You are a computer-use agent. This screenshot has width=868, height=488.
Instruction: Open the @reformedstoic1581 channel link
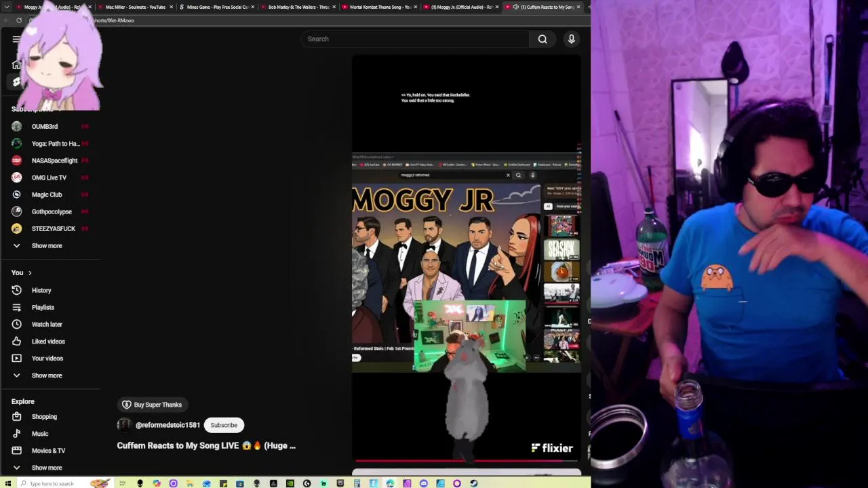(167, 425)
